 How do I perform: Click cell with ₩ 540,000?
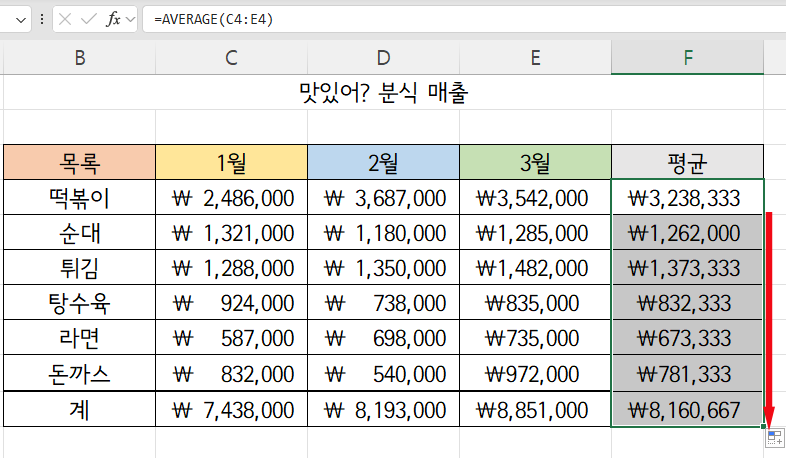(x=383, y=373)
